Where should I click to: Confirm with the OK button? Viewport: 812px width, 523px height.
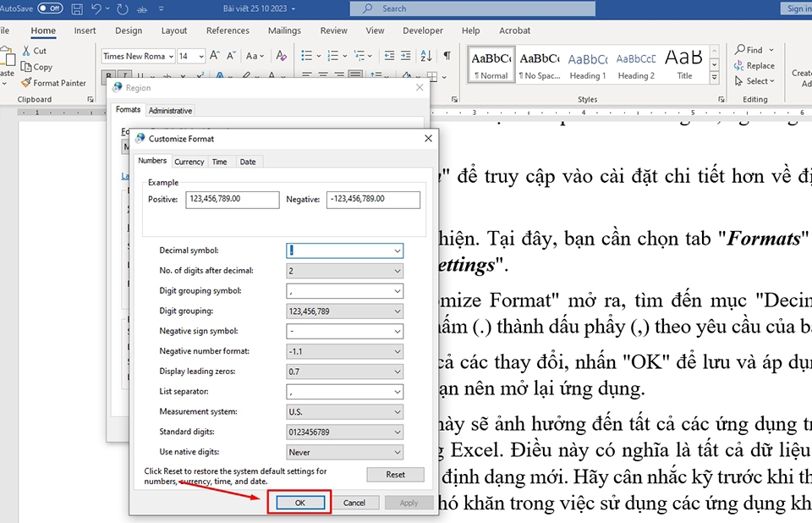tap(300, 503)
